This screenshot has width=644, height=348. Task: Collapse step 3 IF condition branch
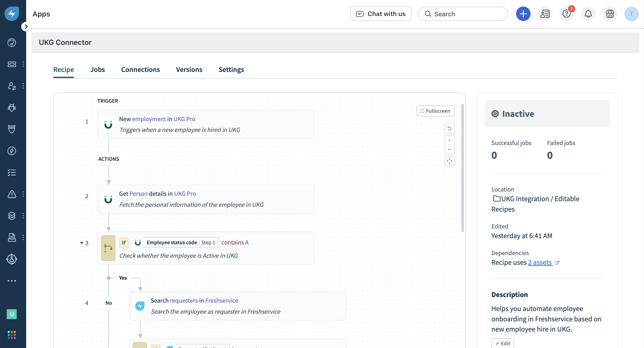[81, 243]
